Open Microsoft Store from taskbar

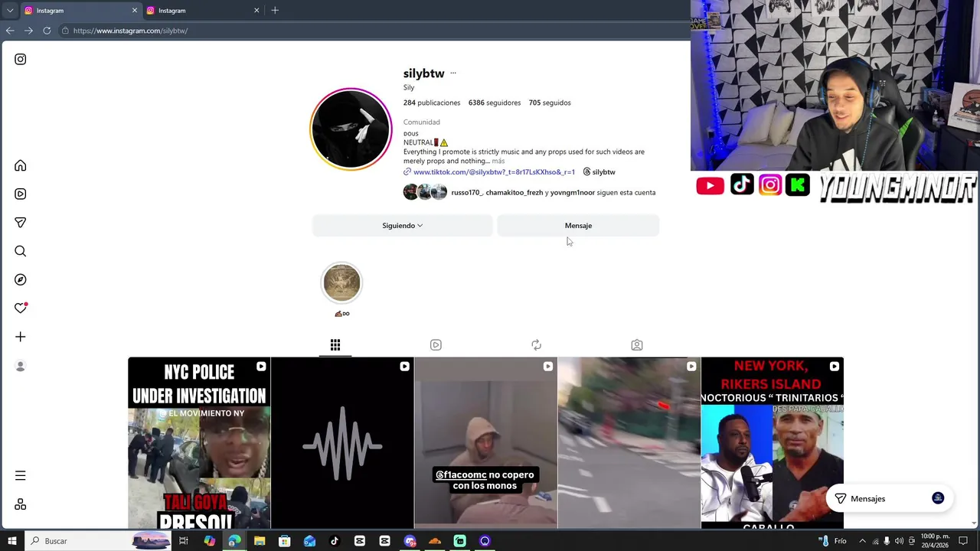[x=285, y=541]
